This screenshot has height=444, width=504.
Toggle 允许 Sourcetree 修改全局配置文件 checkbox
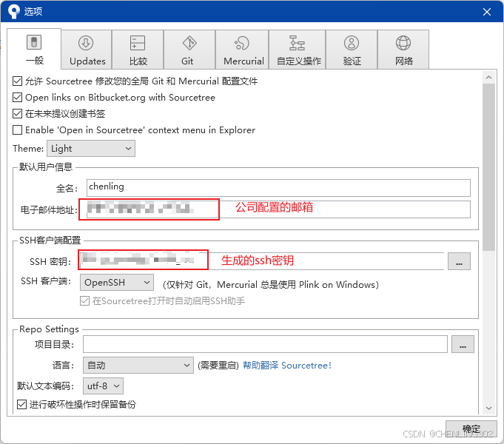click(x=17, y=81)
